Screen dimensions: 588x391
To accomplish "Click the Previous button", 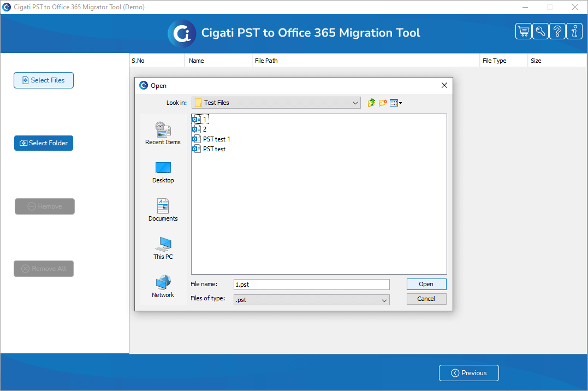I will 469,373.
